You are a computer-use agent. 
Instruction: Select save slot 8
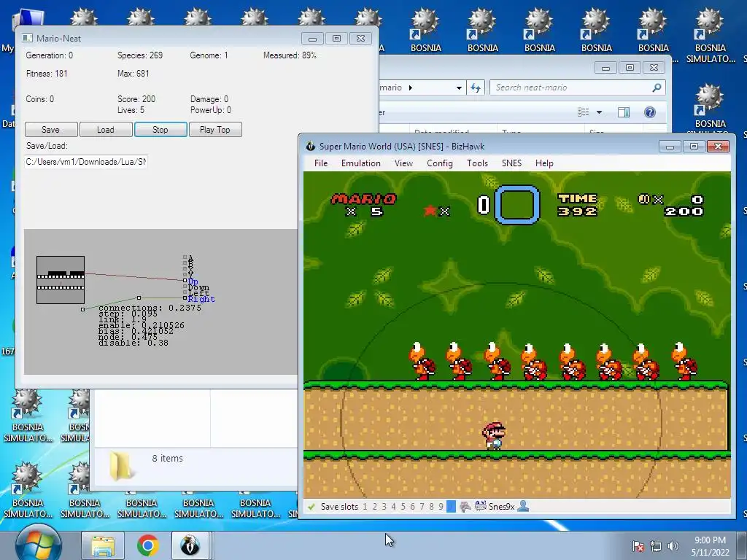(x=432, y=507)
